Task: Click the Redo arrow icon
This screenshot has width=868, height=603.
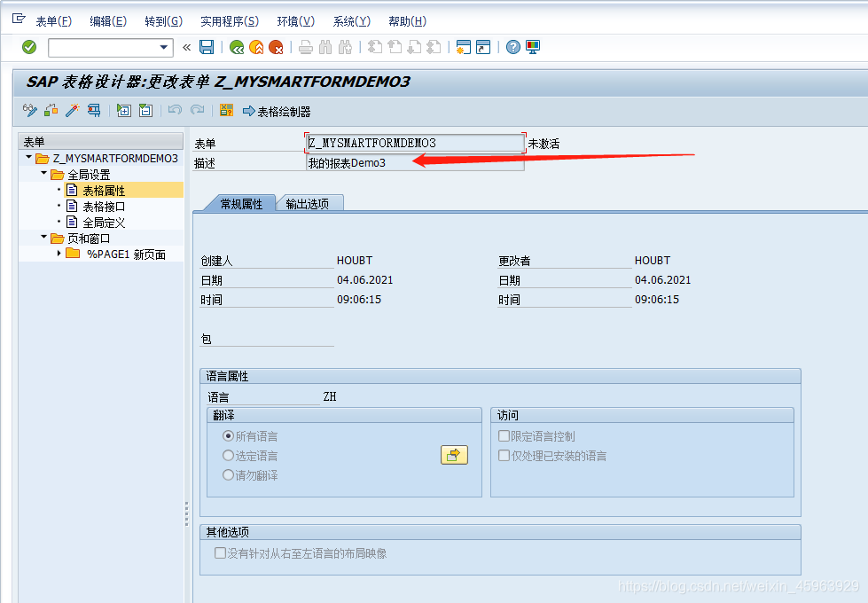Action: click(197, 110)
